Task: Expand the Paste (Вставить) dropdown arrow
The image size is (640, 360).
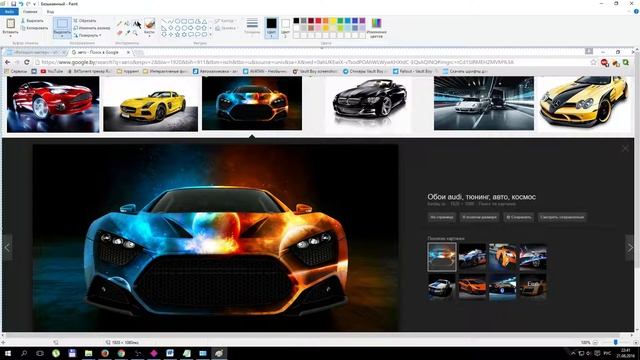Action: tap(10, 36)
